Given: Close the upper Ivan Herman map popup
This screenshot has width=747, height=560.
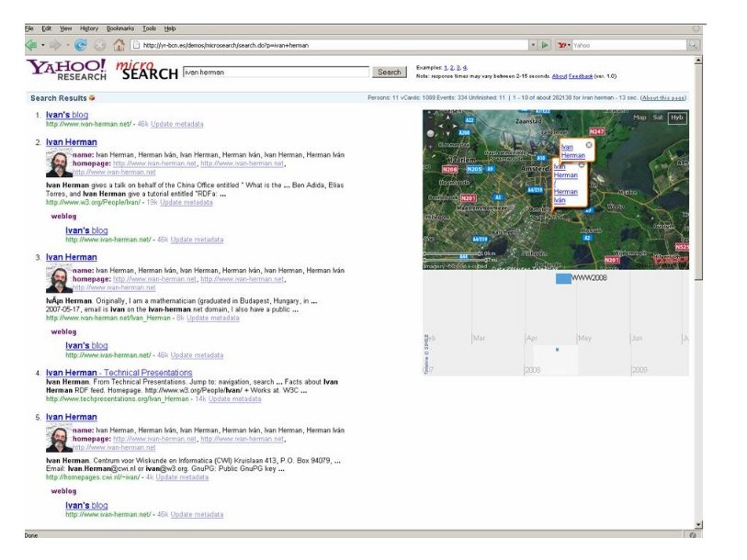Looking at the screenshot, I should [589, 145].
